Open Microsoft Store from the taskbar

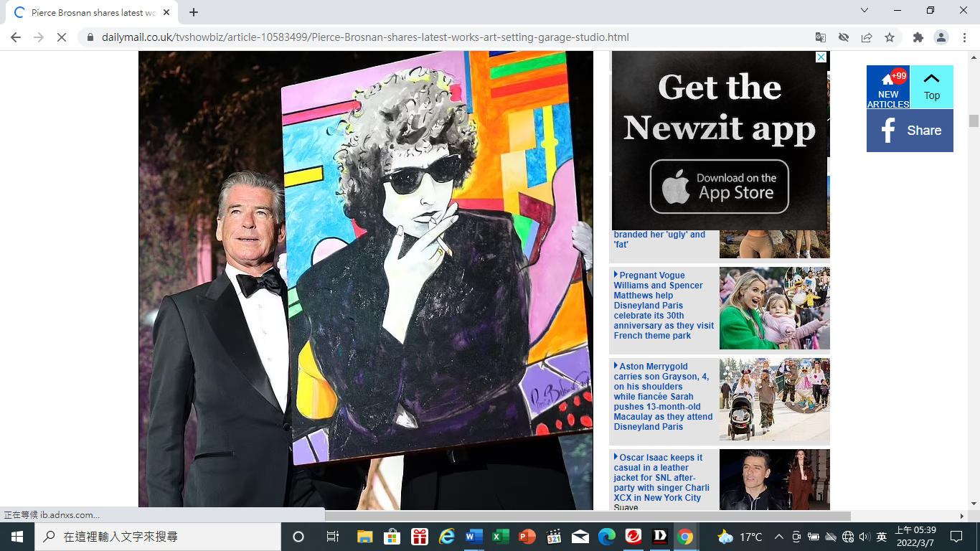(392, 537)
